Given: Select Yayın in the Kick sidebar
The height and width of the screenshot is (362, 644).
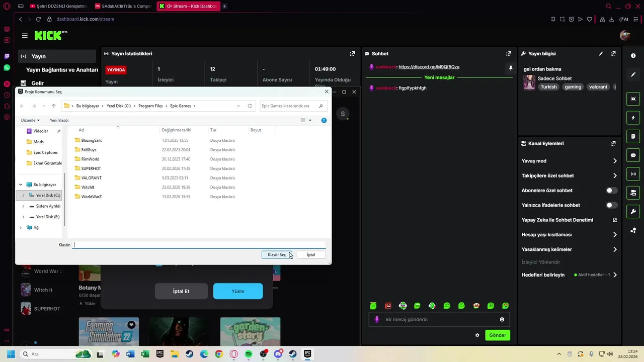Looking at the screenshot, I should pos(57,56).
